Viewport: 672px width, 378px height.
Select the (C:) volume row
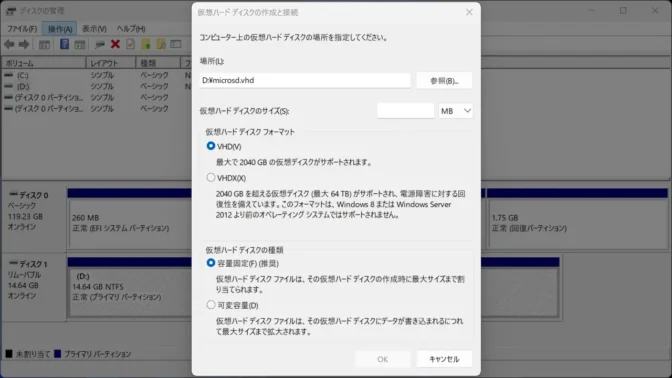tap(96, 75)
